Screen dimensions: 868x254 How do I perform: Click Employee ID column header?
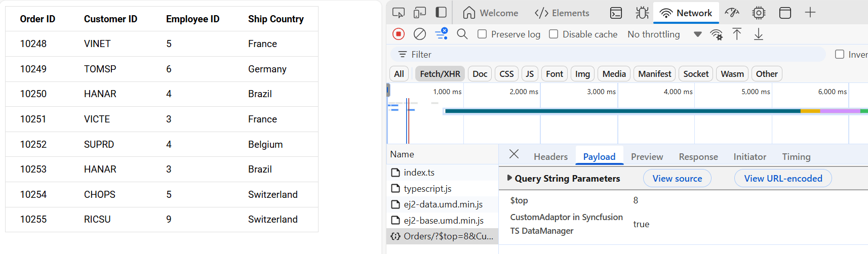pos(192,19)
